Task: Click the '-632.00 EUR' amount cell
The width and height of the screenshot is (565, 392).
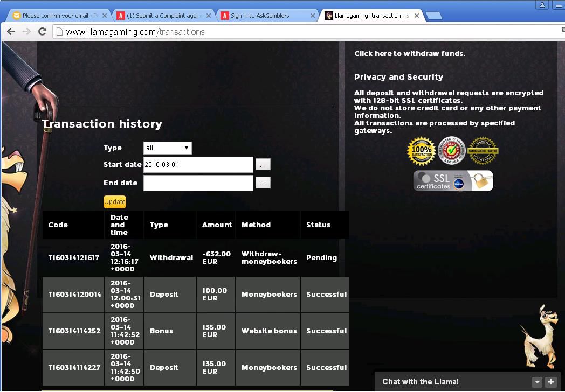Action: coord(216,258)
